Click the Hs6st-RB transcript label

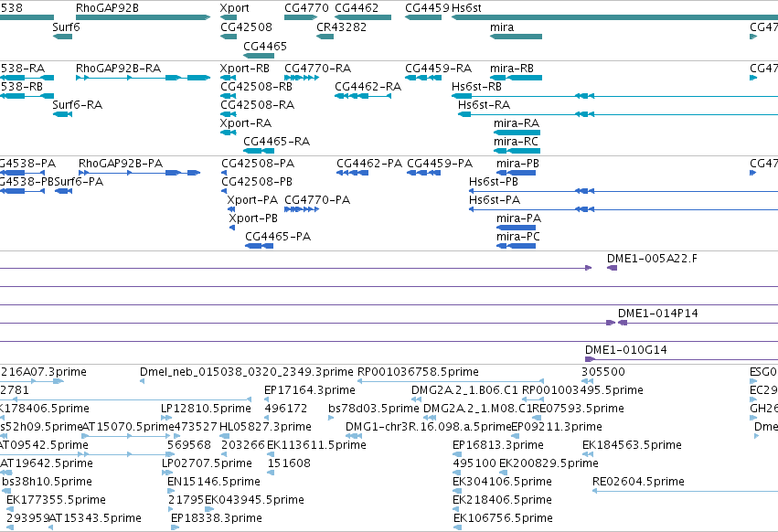[x=476, y=86]
